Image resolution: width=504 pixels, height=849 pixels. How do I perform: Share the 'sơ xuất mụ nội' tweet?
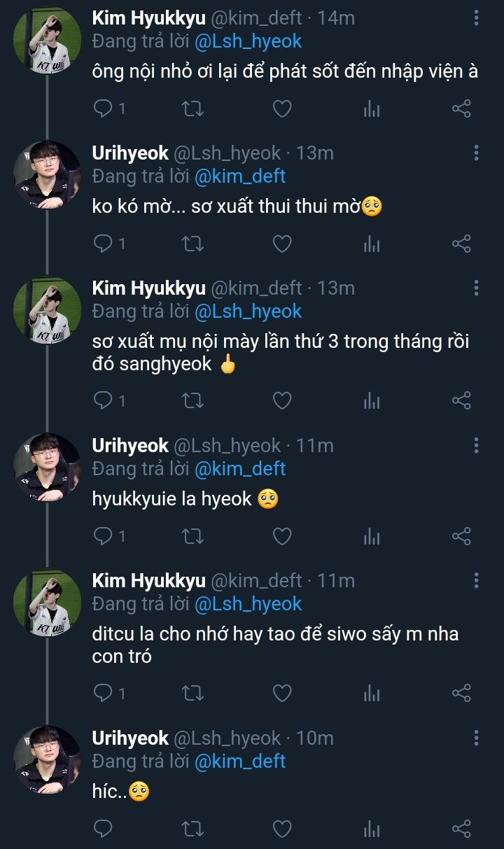461,400
